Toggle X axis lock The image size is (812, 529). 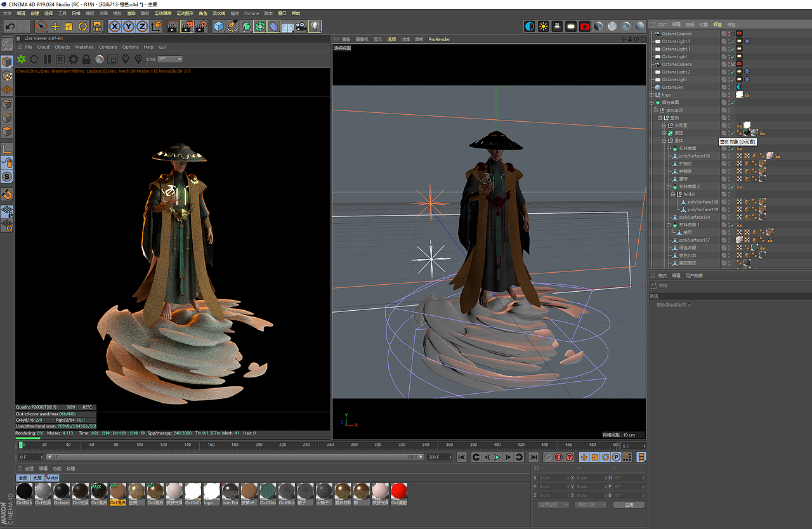tap(115, 26)
